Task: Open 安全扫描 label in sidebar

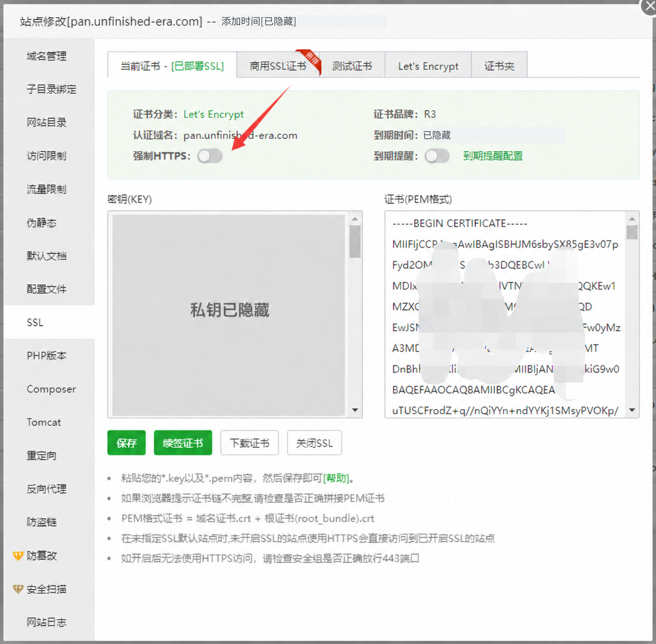Action: pyautogui.click(x=47, y=589)
